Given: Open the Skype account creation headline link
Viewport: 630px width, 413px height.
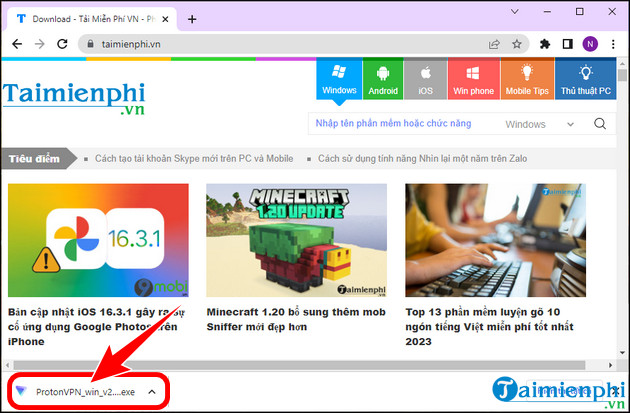Looking at the screenshot, I should 194,159.
